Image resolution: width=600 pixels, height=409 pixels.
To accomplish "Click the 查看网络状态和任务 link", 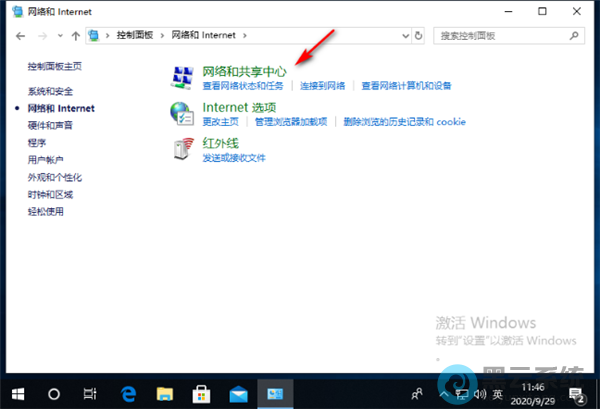I will click(x=243, y=86).
